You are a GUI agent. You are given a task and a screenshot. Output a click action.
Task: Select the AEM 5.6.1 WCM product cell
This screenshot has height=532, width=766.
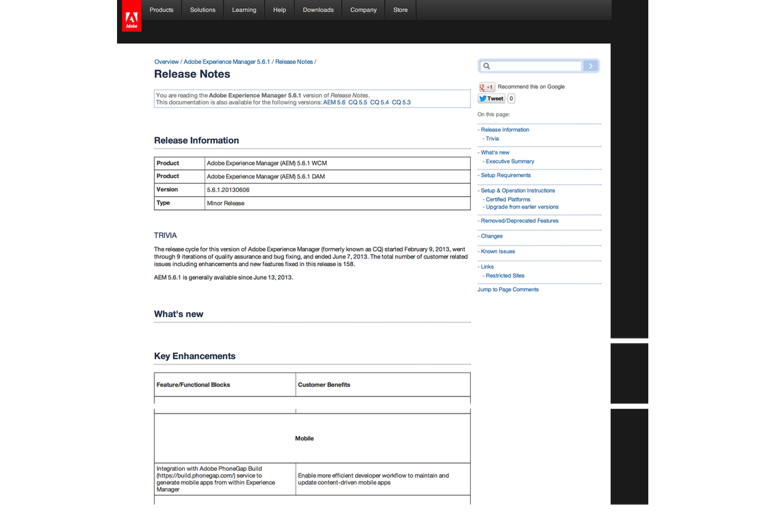[338, 163]
